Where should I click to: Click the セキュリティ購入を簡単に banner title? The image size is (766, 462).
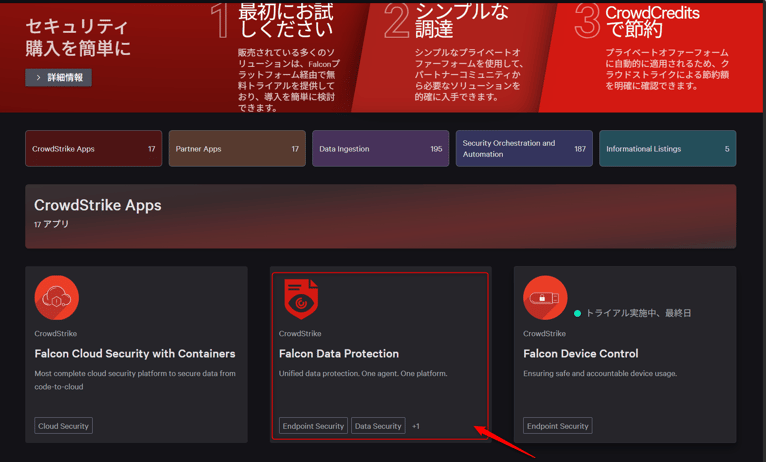pos(78,37)
